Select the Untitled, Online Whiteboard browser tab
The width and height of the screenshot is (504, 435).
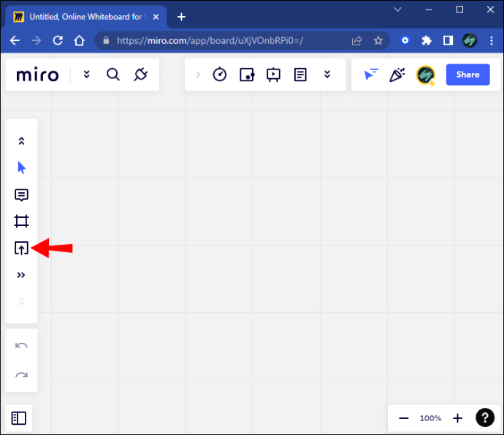coord(85,17)
